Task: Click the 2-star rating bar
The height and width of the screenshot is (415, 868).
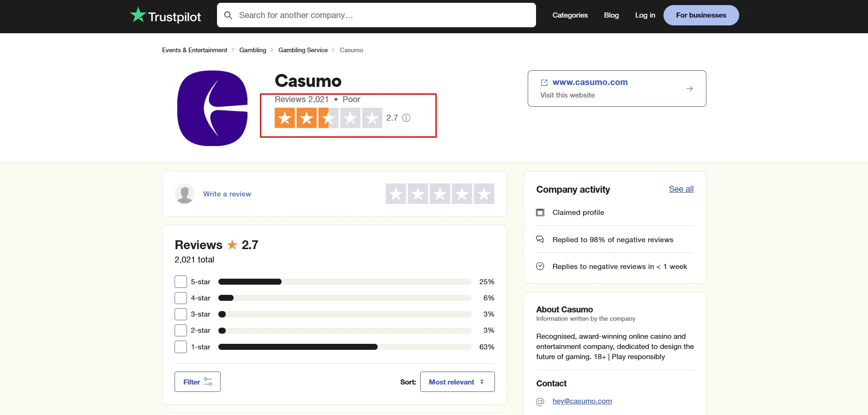Action: [x=344, y=330]
